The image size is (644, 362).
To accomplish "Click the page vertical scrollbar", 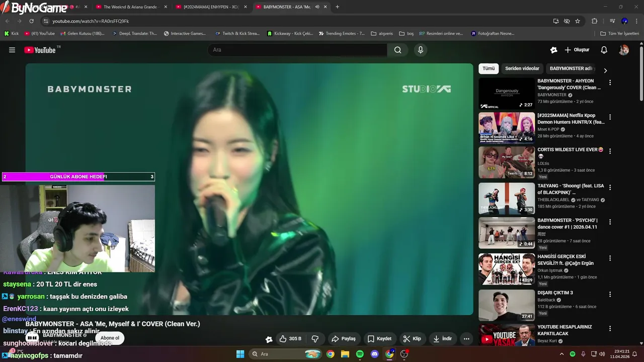I will point(641,73).
